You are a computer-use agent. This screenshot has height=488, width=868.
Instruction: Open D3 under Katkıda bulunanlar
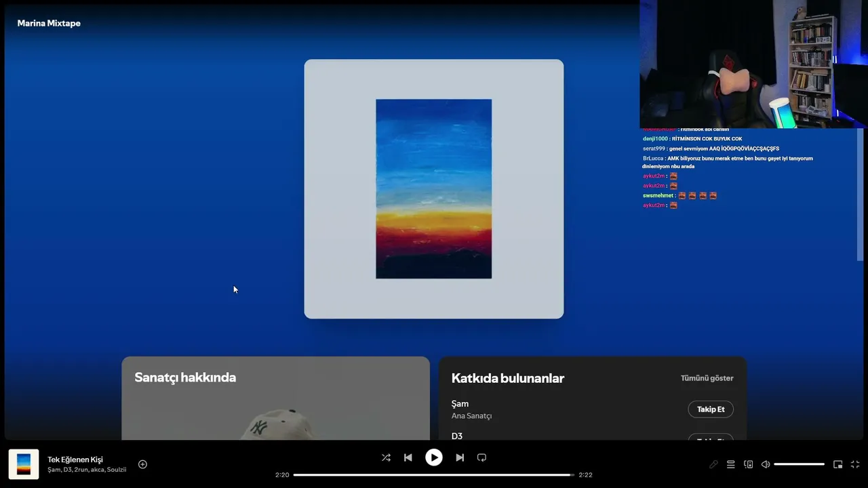[x=457, y=436]
